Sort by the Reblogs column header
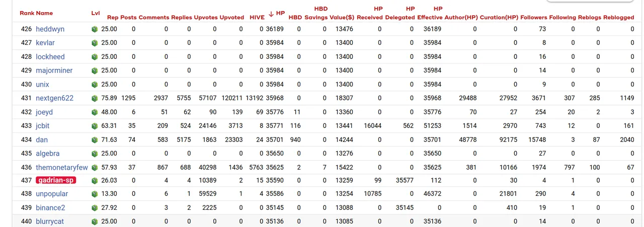Screen dimensions: 644x227 click(589, 17)
